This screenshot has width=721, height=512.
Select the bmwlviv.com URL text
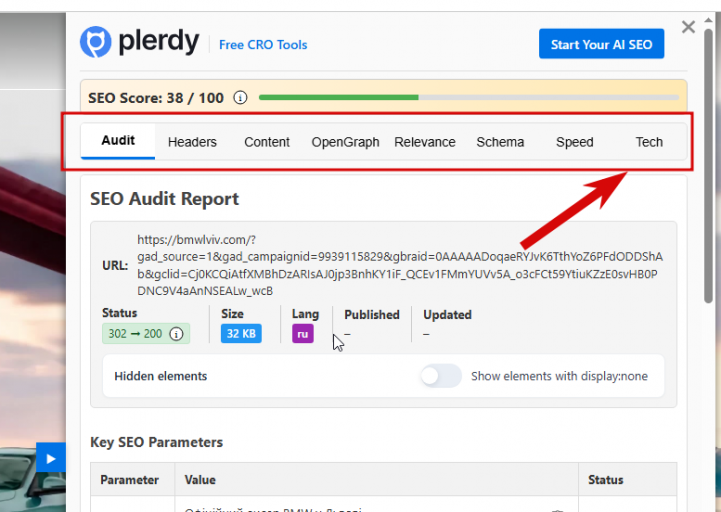(400, 265)
